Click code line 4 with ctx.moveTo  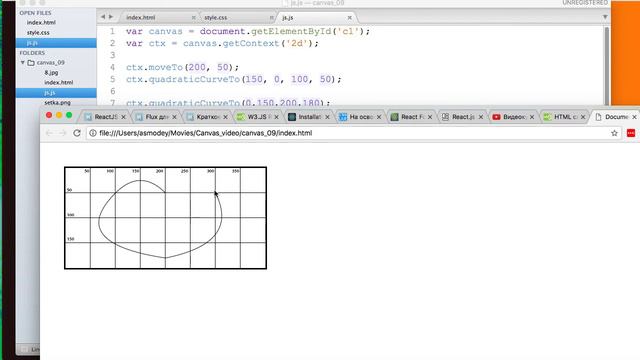182,67
